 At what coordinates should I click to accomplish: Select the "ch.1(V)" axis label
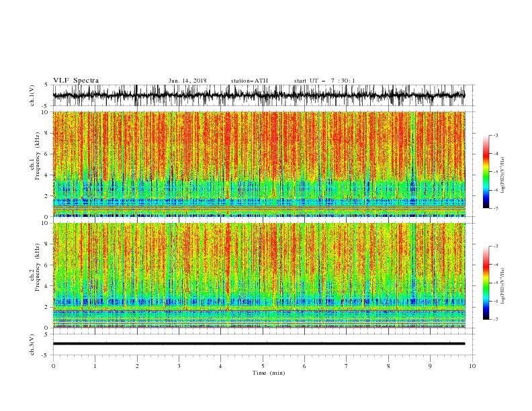tap(32, 95)
